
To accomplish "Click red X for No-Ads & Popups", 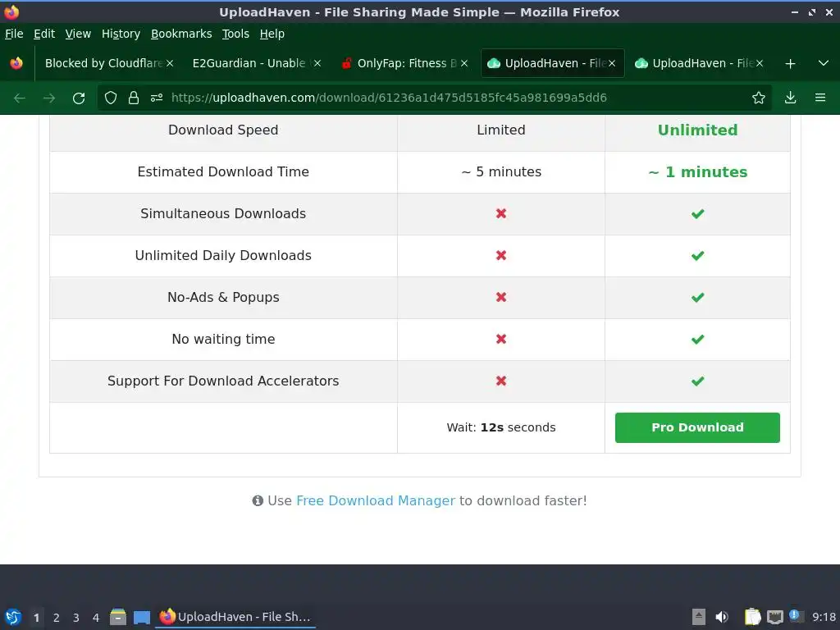I will (x=501, y=297).
